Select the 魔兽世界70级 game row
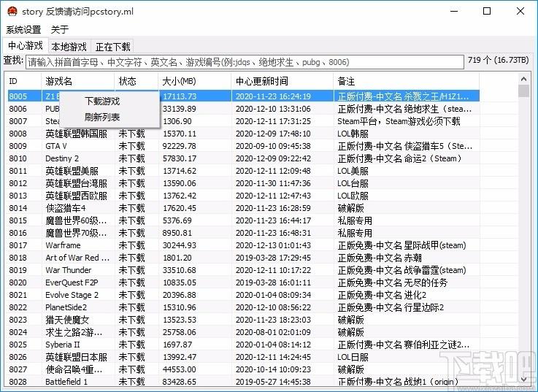This screenshot has height=392, width=538. 243,233
